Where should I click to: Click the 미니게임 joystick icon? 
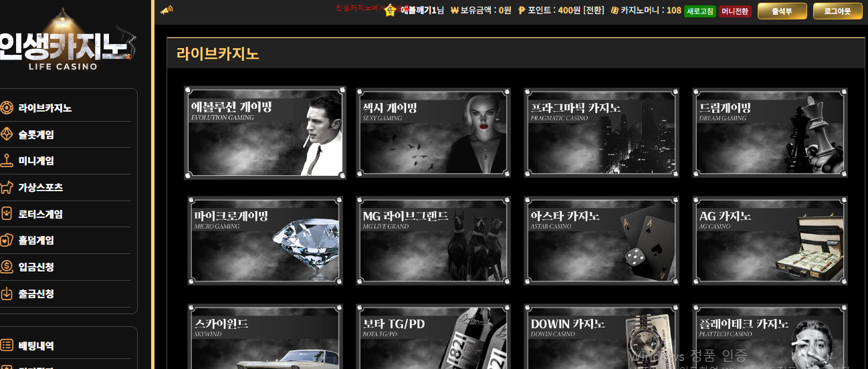tap(7, 161)
